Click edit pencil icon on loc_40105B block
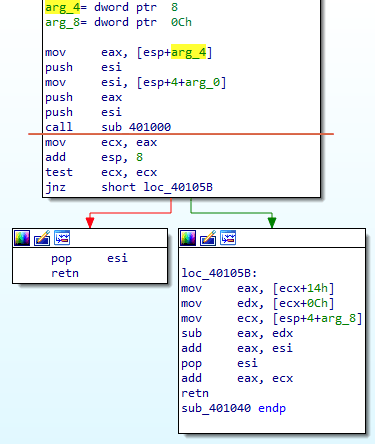Image resolution: width=375 pixels, height=444 pixels. [x=208, y=238]
